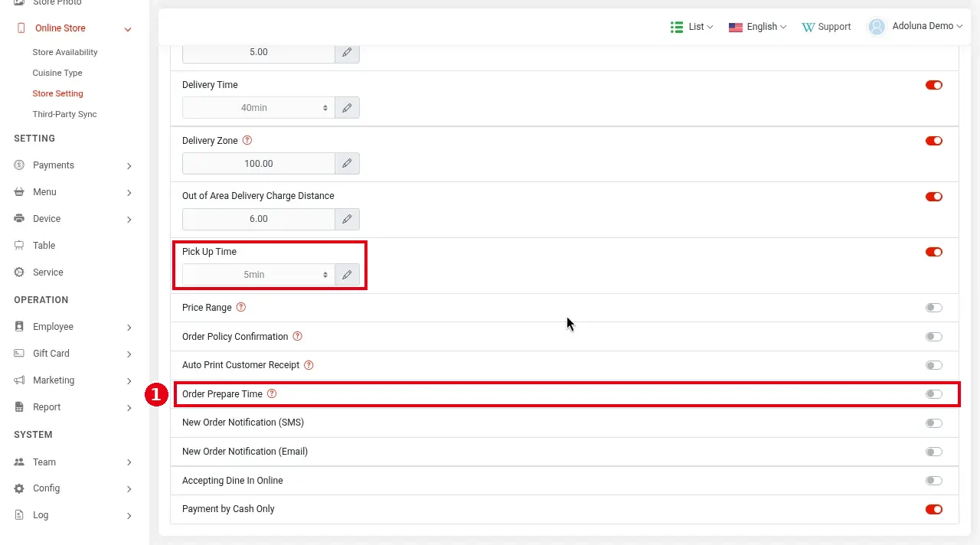Click the Gift Card icon in sidebar

19,354
